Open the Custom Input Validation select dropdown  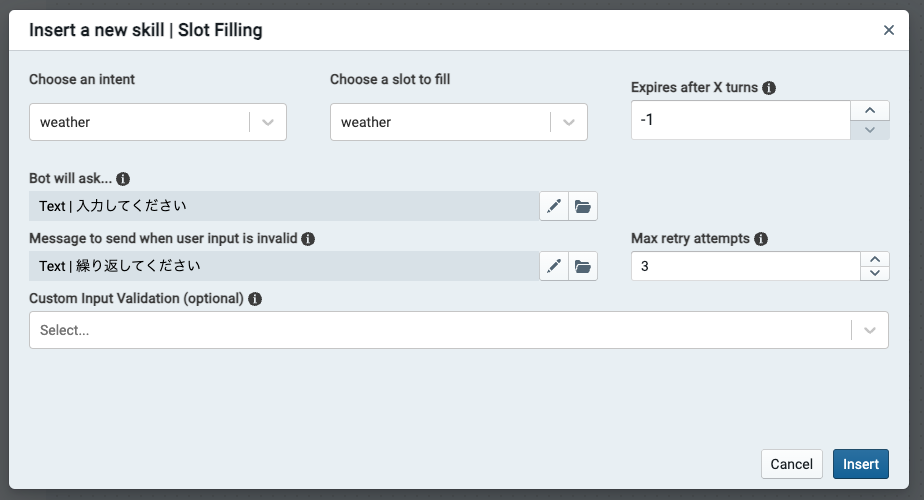point(869,330)
